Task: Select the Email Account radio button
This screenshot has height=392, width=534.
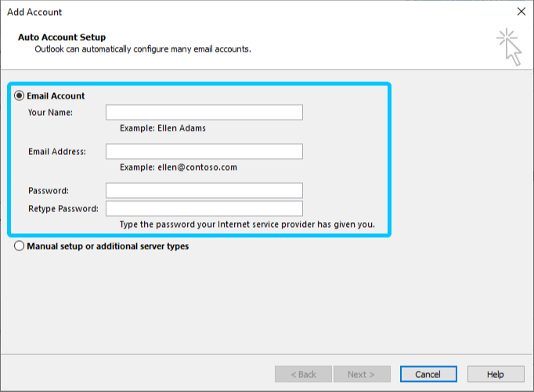Action: pyautogui.click(x=19, y=95)
